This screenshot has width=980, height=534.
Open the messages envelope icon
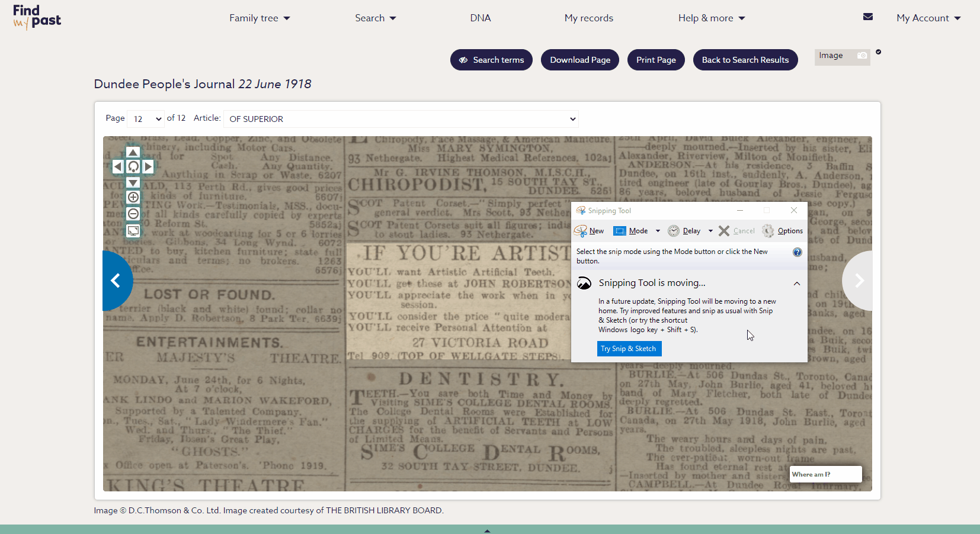point(868,17)
